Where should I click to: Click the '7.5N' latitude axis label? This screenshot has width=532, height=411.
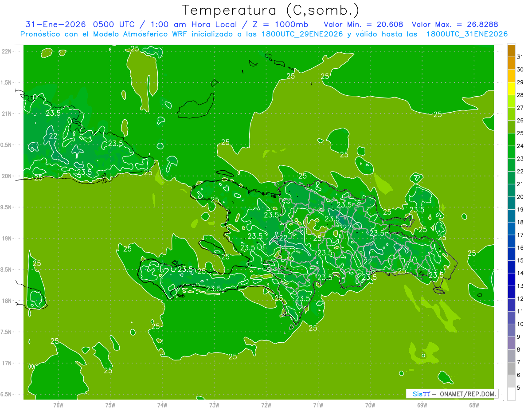click(x=7, y=332)
